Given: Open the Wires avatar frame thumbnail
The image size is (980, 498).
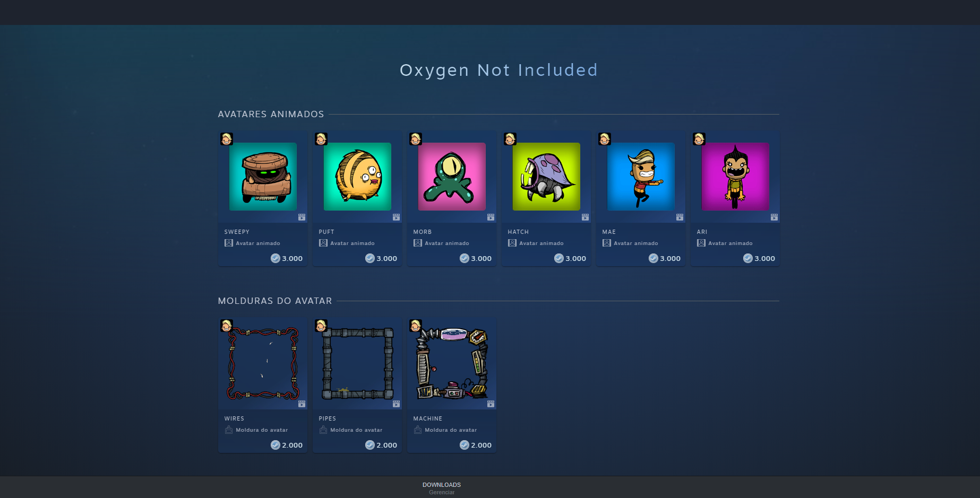Looking at the screenshot, I should [263, 363].
